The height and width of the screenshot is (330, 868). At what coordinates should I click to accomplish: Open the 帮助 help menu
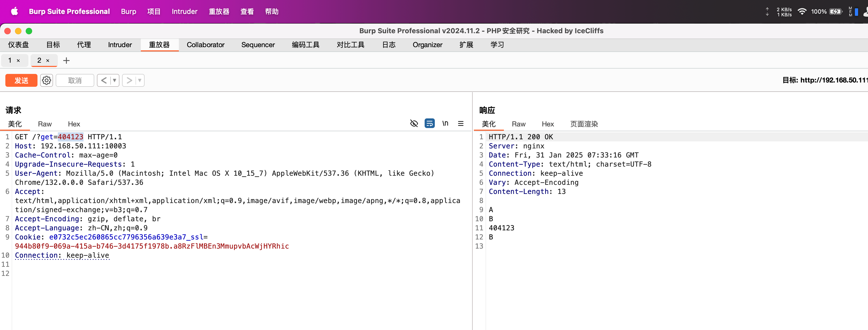coord(271,12)
